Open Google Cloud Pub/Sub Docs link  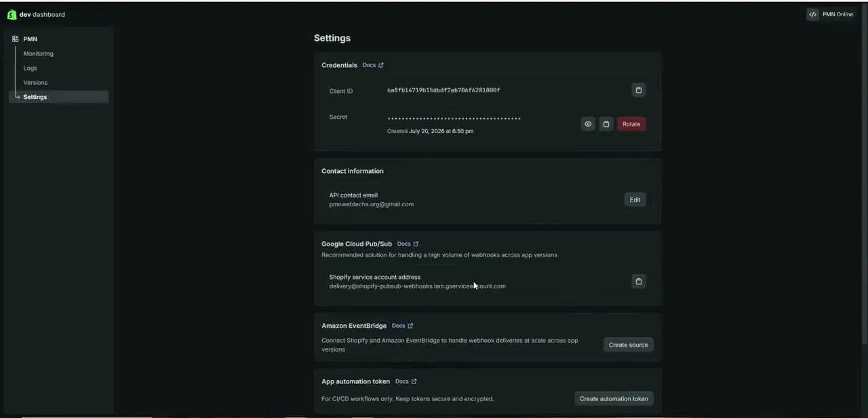coord(408,244)
